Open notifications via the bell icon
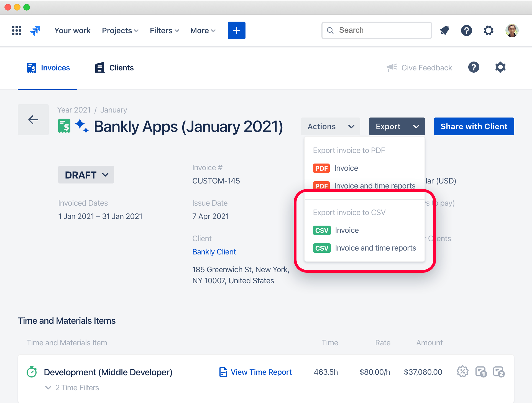This screenshot has height=403, width=532. tap(444, 30)
